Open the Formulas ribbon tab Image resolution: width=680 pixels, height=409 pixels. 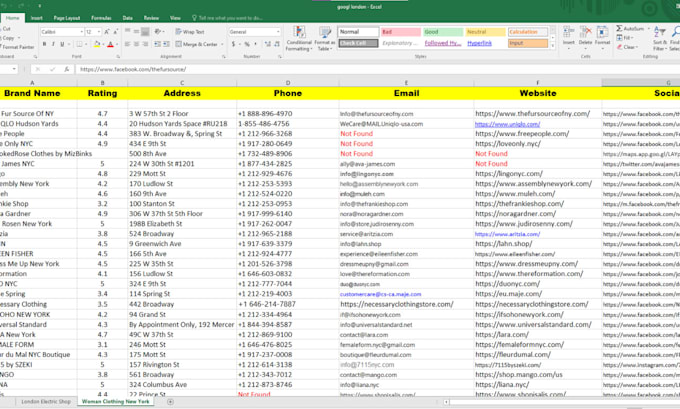click(101, 18)
